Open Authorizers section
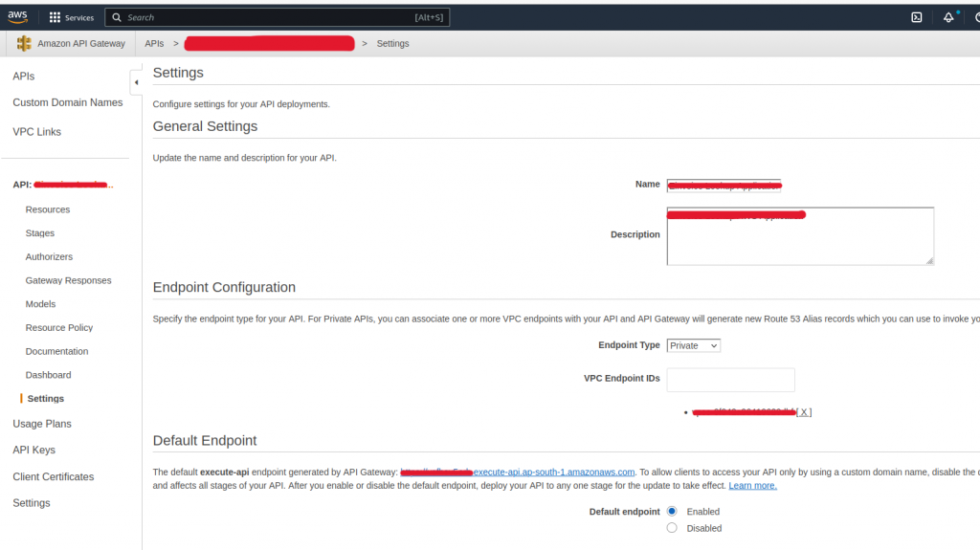This screenshot has height=550, width=980. pos(49,257)
